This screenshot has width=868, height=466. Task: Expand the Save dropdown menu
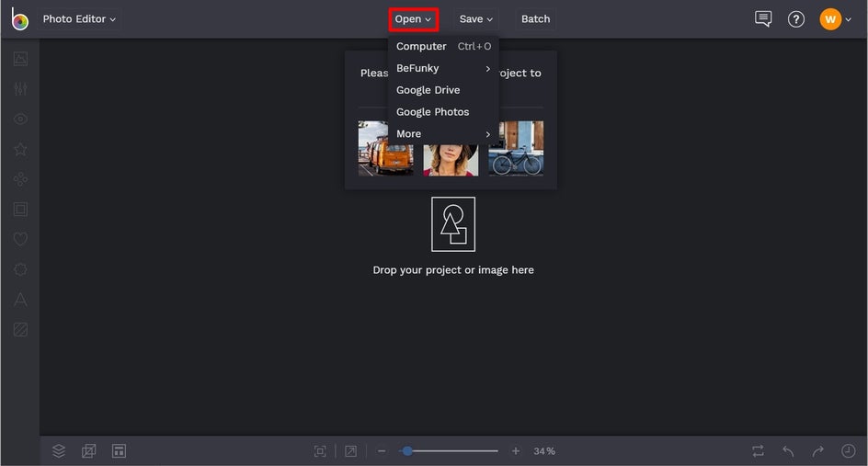pos(475,18)
